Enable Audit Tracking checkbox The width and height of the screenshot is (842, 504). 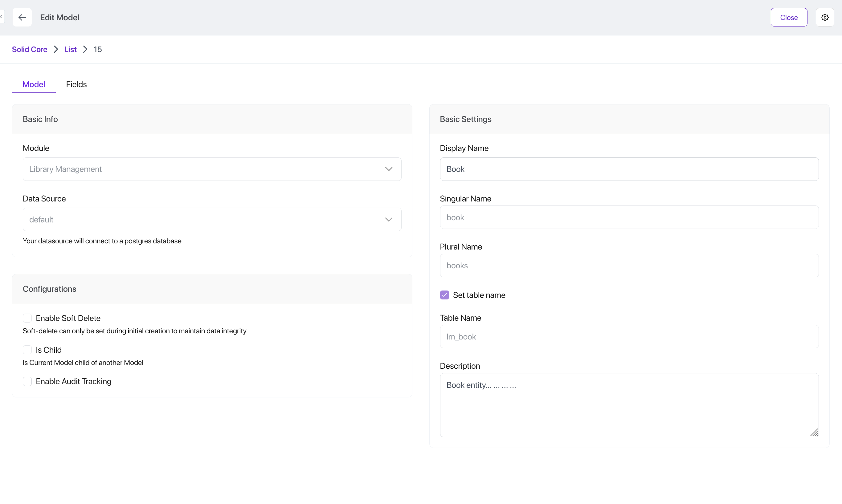coord(27,381)
